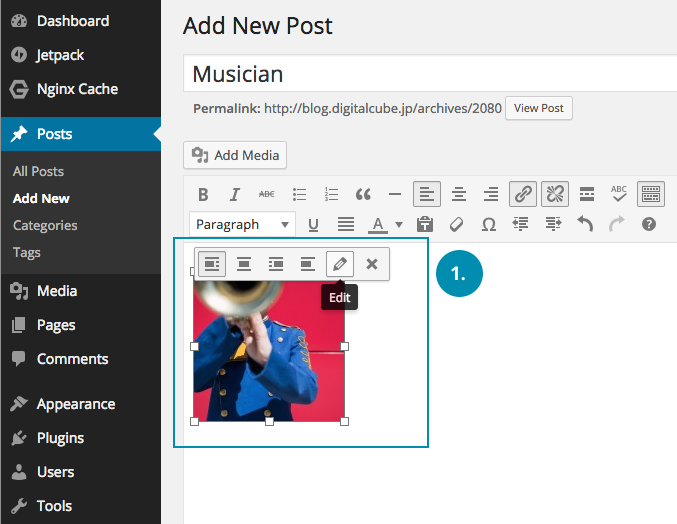Remove the image with the X icon
The height and width of the screenshot is (524, 677).
[x=372, y=264]
